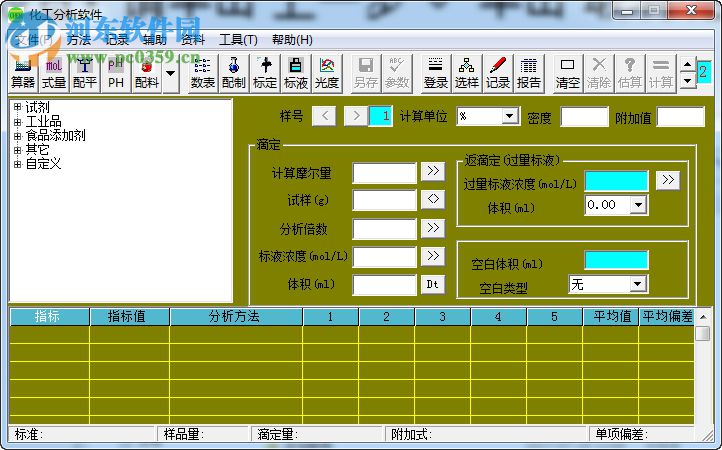The width and height of the screenshot is (722, 450).
Task: Click the 指标值 column header
Action: coord(129,317)
